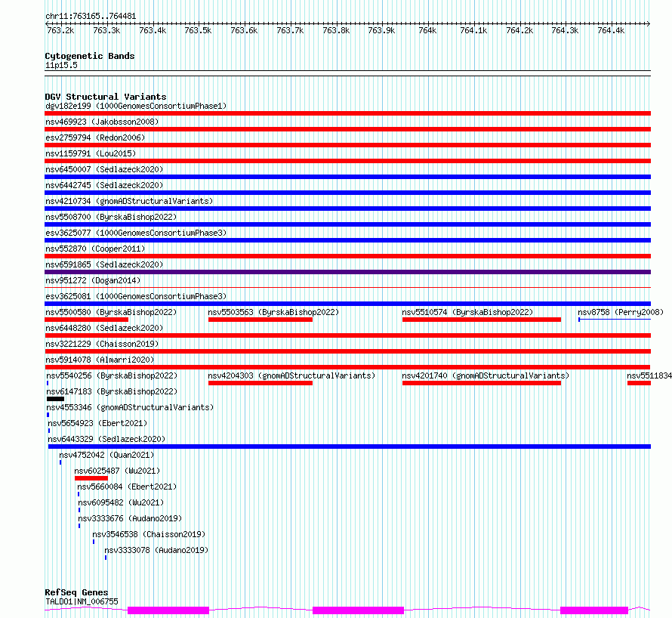Click the 764.4k position on the ruler

pos(611,30)
